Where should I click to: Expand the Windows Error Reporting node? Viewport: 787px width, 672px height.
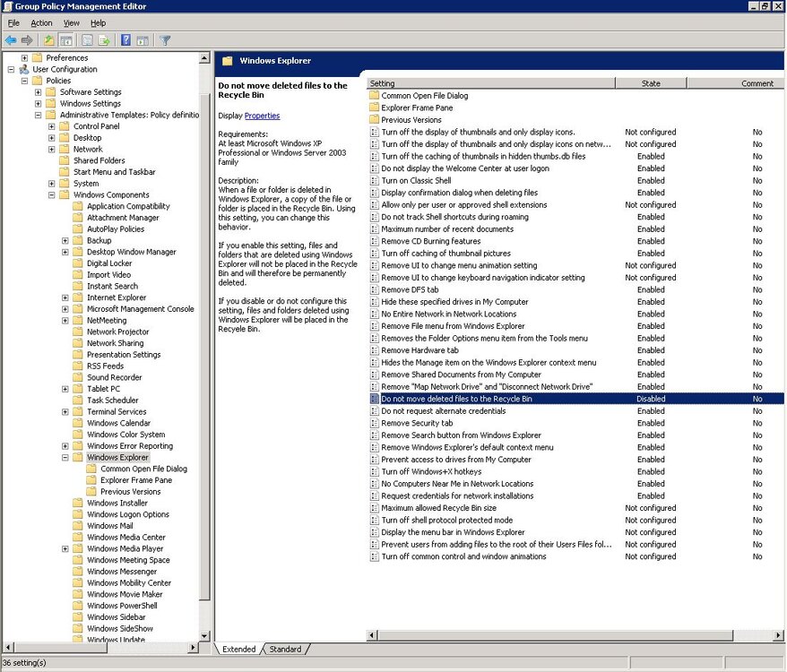coord(65,445)
